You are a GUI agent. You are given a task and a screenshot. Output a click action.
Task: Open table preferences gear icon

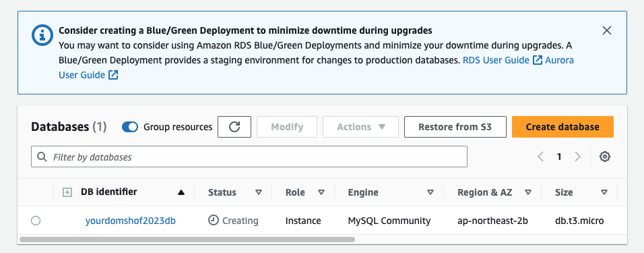pyautogui.click(x=604, y=157)
